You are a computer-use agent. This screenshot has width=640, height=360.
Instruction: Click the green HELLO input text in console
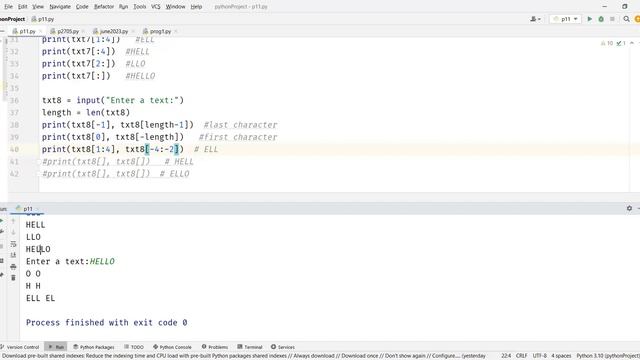click(x=102, y=261)
